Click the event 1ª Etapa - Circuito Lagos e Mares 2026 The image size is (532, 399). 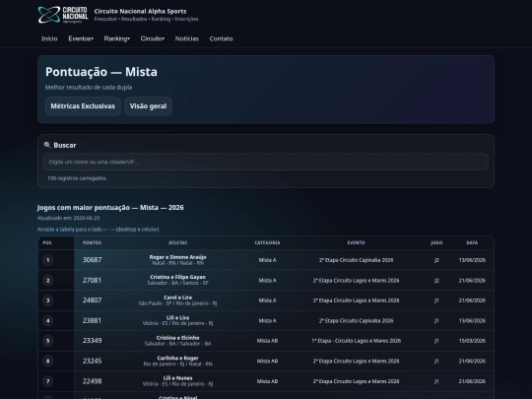click(x=357, y=341)
